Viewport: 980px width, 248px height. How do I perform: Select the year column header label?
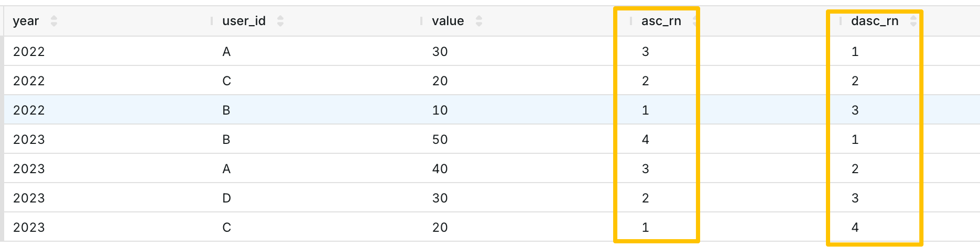[x=26, y=21]
